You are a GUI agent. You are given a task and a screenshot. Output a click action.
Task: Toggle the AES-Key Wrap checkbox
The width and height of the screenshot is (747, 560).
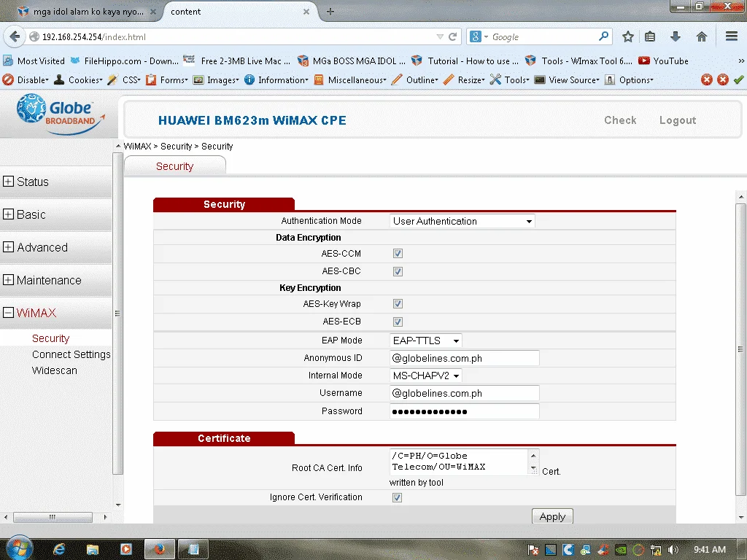398,304
